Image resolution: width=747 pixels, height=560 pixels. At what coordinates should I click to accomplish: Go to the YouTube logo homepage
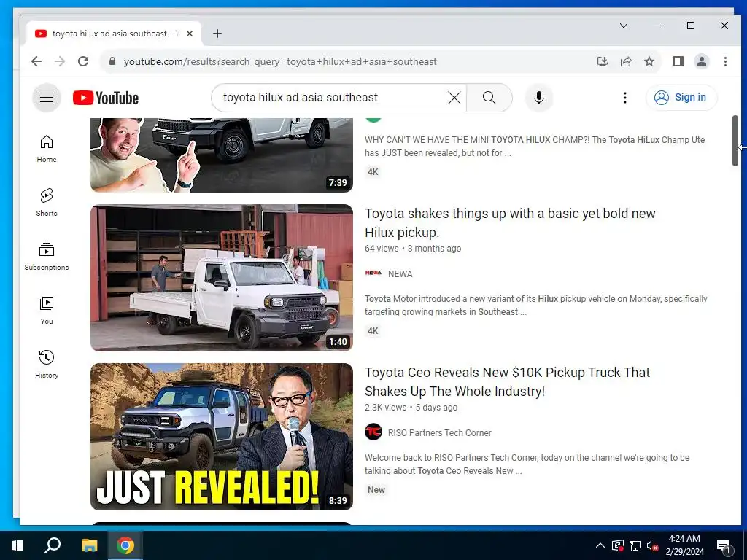(x=106, y=98)
